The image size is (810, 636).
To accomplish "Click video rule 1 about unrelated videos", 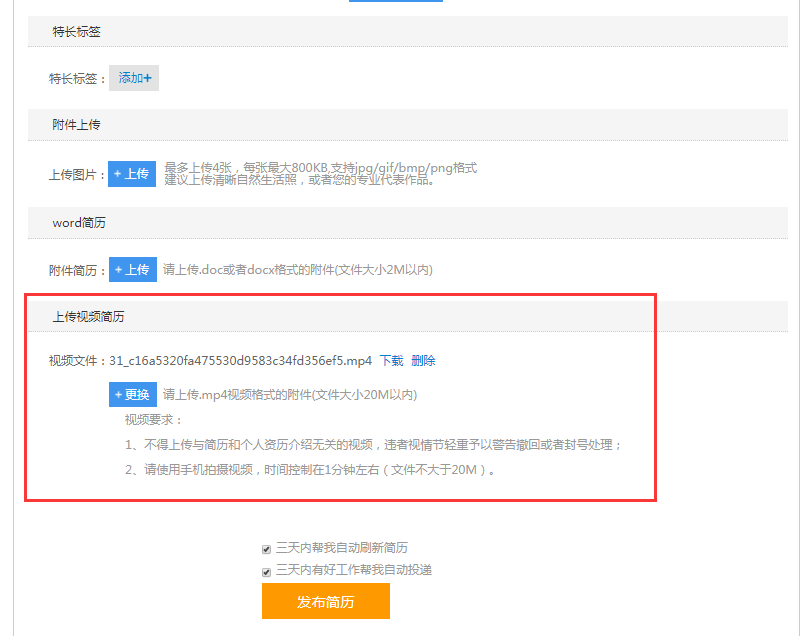I will pos(373,445).
